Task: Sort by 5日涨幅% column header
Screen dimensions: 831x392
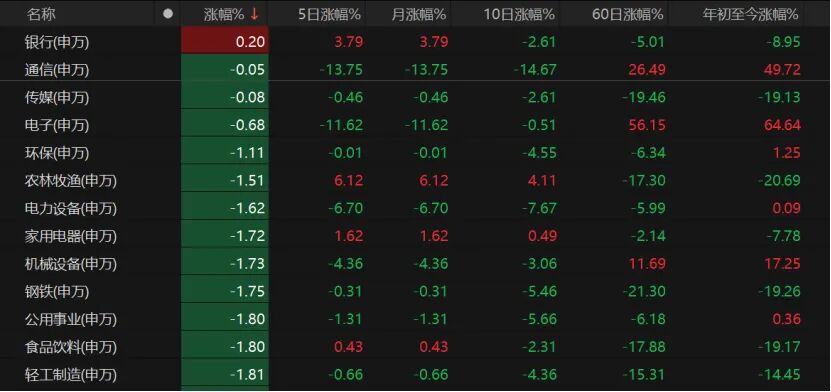Action: (329, 14)
